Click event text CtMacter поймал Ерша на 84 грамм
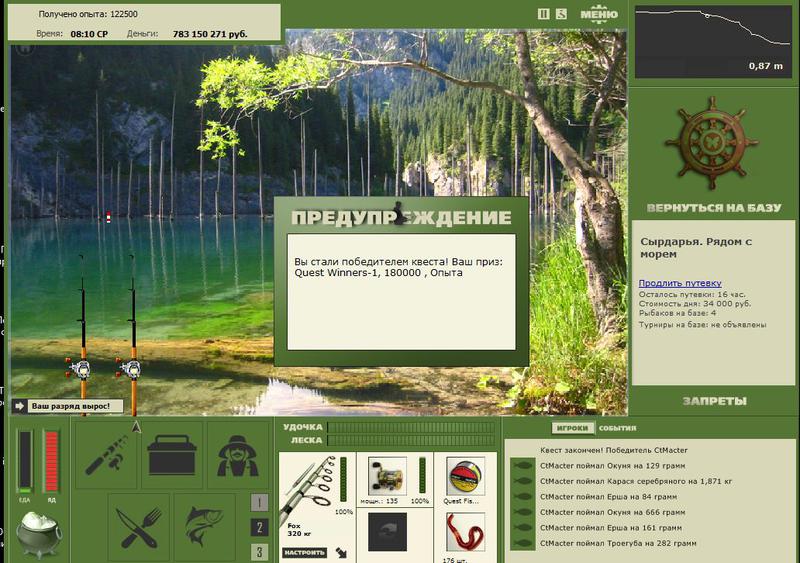800x563 pixels. click(608, 497)
